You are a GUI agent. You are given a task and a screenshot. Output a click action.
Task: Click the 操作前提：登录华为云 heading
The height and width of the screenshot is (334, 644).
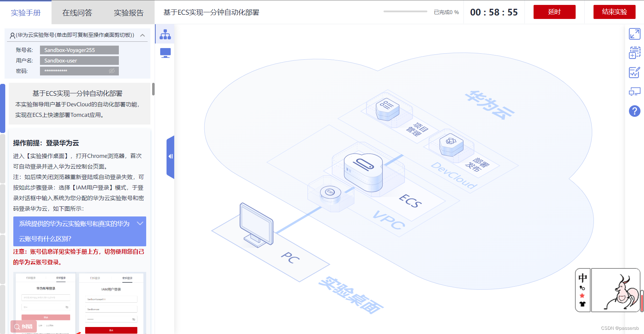(46, 143)
